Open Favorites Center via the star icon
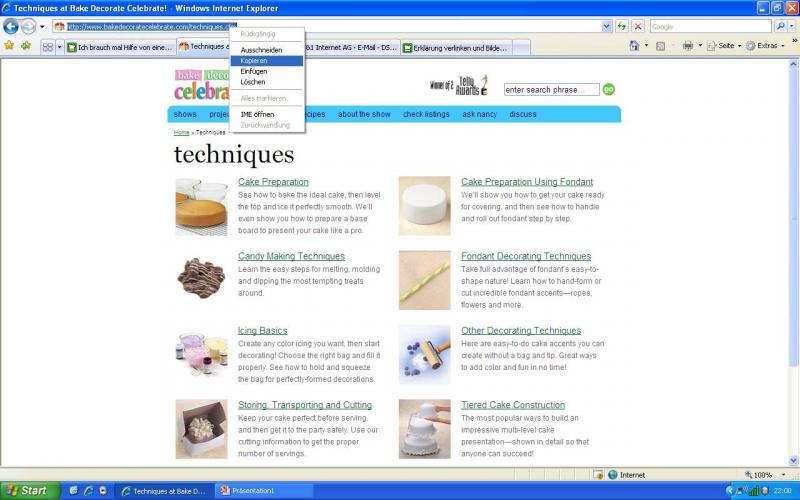 click(x=9, y=46)
